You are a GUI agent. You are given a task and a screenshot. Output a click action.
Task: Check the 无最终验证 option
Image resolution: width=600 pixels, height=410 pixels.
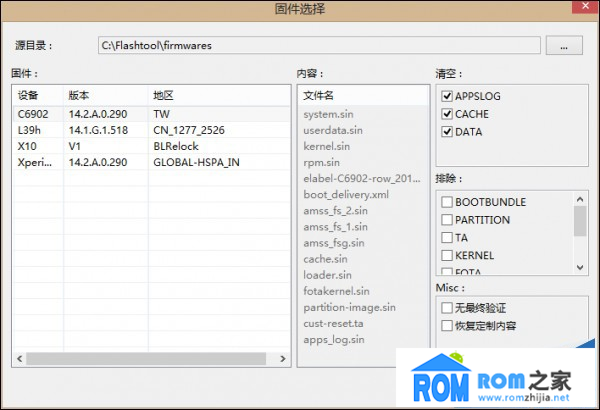pos(447,308)
